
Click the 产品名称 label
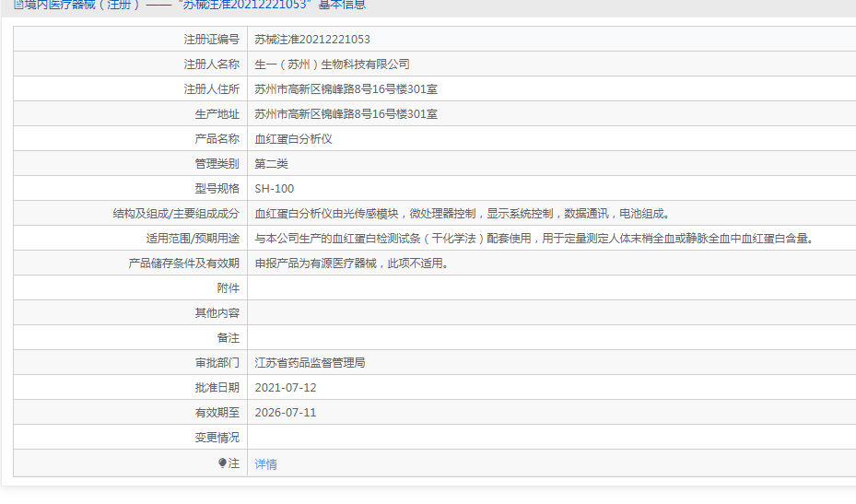(x=217, y=139)
